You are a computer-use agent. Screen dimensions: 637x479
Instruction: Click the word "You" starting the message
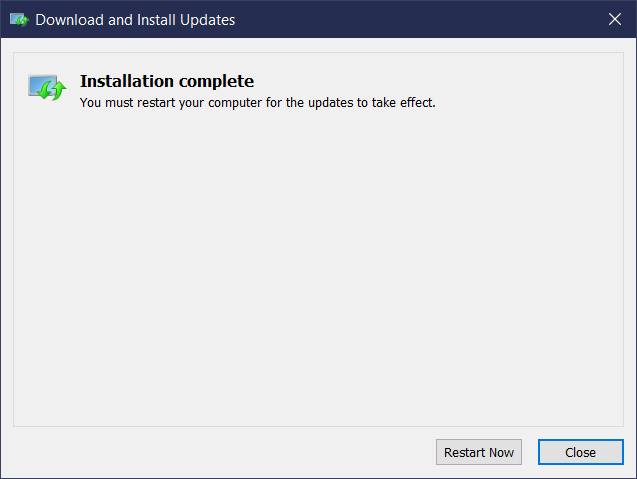[91, 102]
